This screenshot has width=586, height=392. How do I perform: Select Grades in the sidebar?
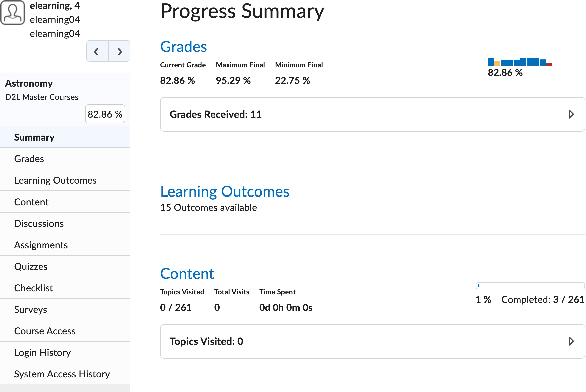coord(29,159)
